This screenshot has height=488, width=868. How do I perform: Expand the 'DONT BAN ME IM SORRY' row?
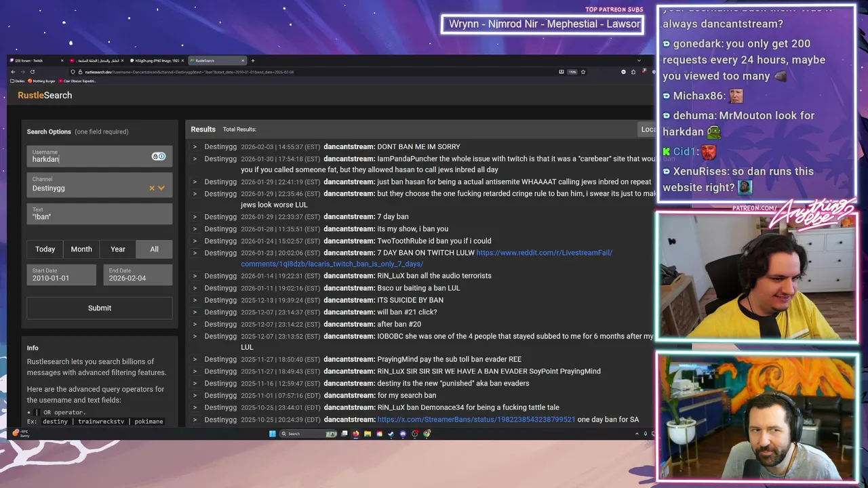pos(195,146)
